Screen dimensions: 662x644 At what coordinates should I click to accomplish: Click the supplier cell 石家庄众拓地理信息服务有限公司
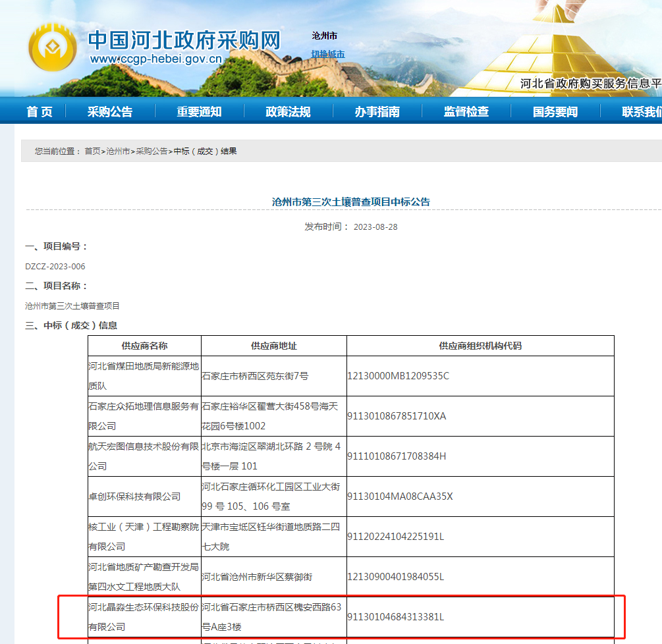click(x=144, y=416)
